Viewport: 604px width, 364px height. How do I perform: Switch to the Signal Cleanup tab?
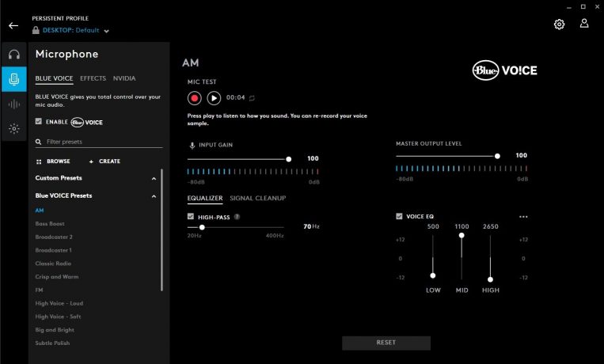(x=257, y=198)
